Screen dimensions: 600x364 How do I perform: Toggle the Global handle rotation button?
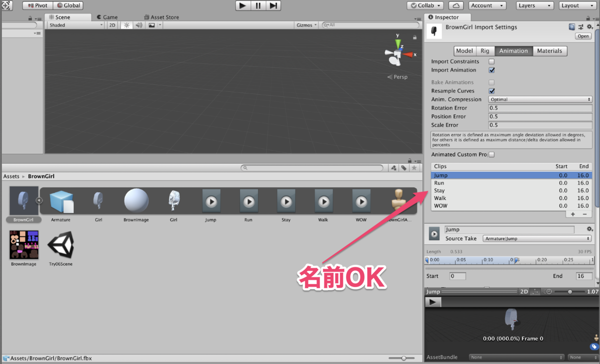[x=67, y=5]
